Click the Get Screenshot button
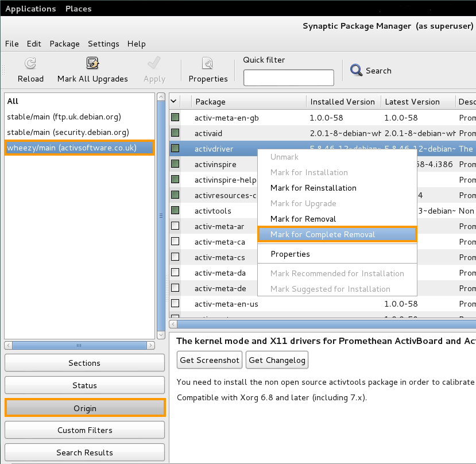476x464 pixels. 210,360
